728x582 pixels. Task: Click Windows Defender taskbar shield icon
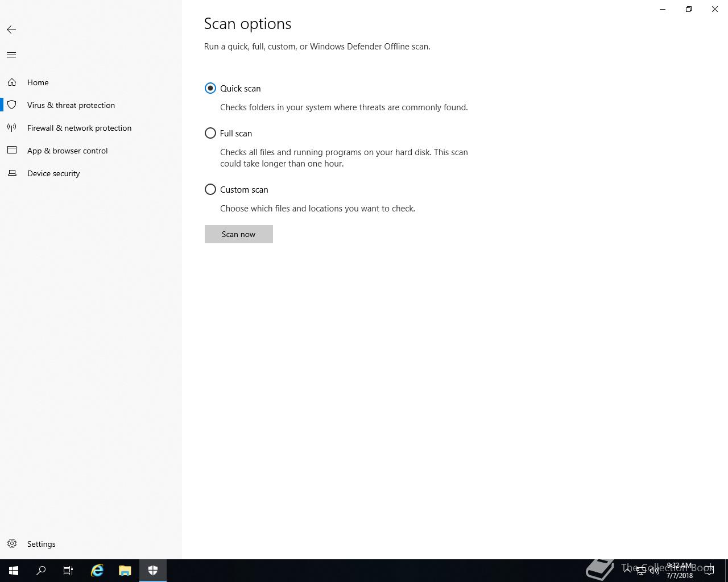click(153, 571)
